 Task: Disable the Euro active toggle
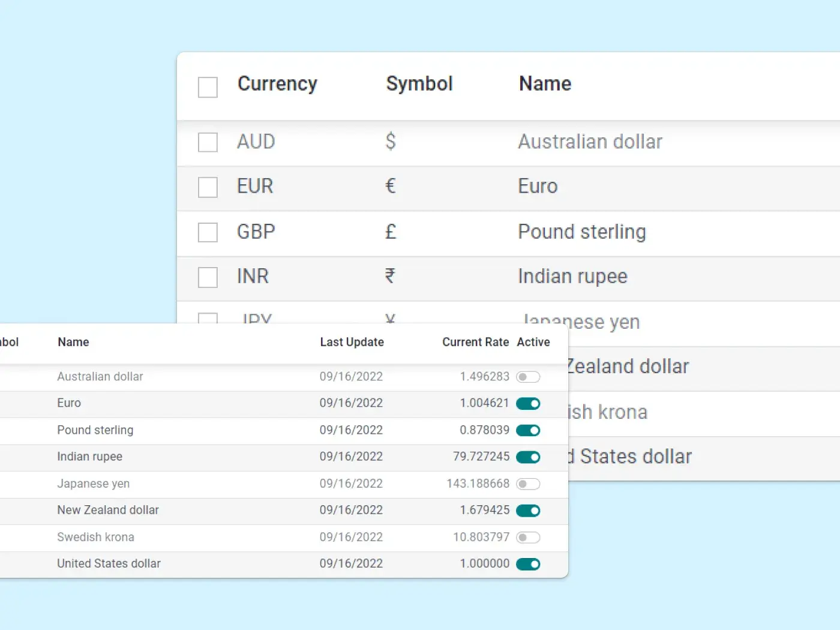click(528, 404)
